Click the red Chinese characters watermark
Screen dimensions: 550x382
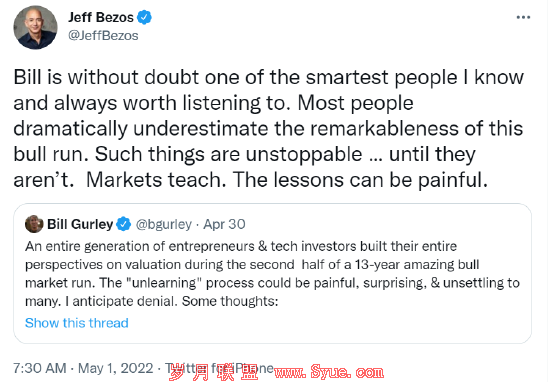213,373
